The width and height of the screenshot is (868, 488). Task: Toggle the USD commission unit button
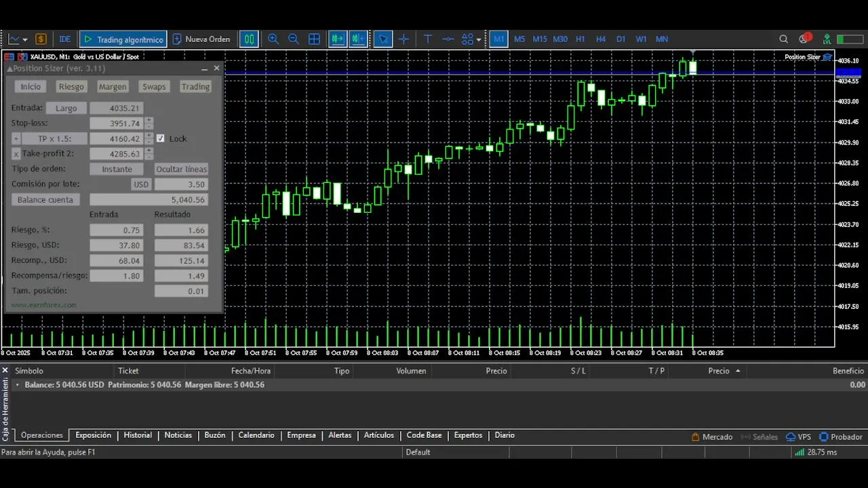[141, 184]
